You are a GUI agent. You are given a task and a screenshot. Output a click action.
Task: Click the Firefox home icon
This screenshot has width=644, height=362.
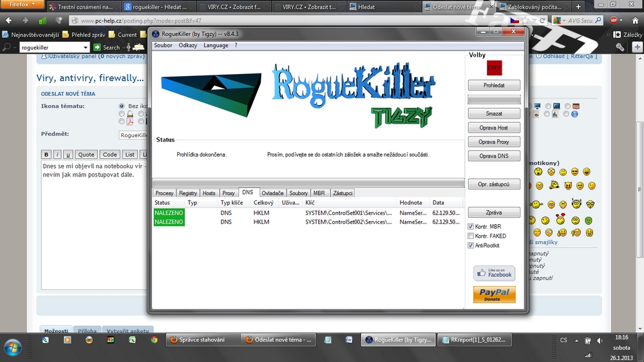[x=635, y=20]
